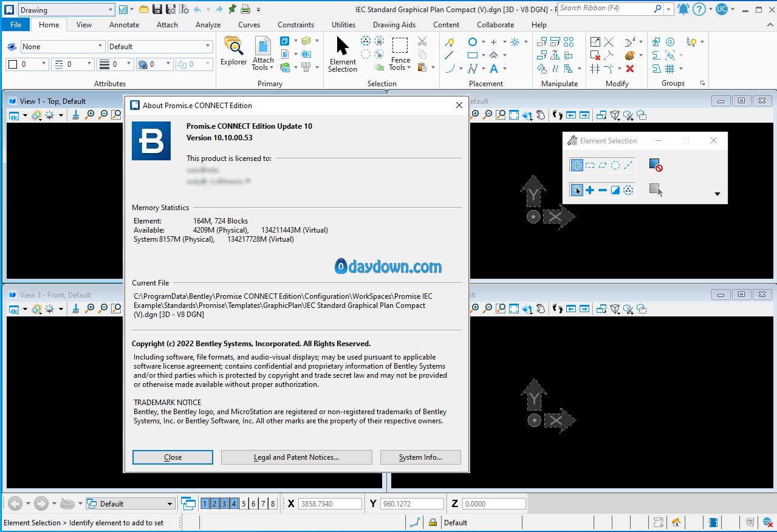Choose the Place Text tool (letter A)
Screen dimensions: 777x532
(x=494, y=69)
